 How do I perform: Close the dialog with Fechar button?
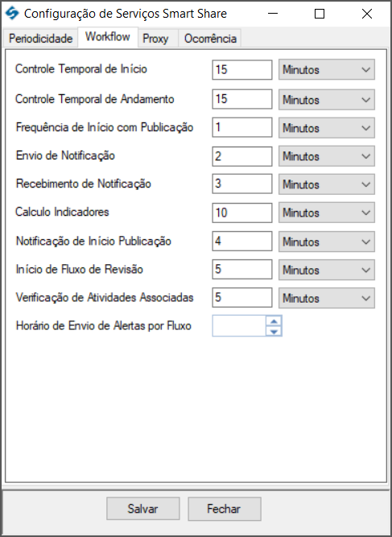pos(225,509)
